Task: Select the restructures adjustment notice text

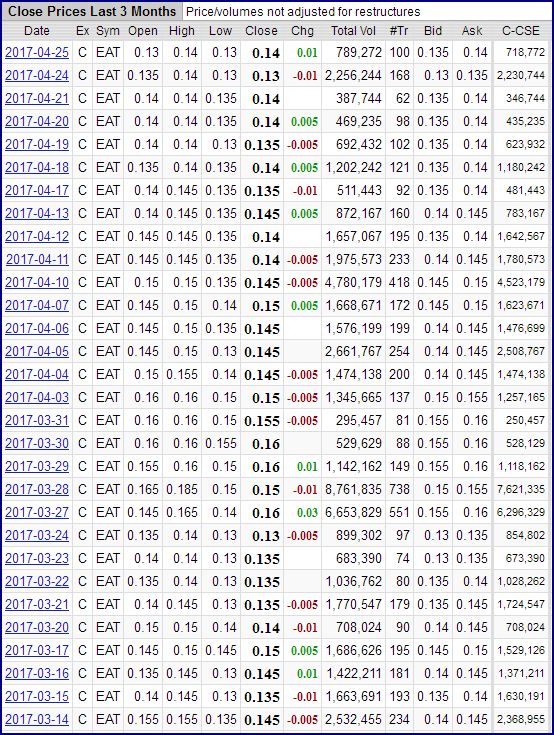Action: point(303,11)
